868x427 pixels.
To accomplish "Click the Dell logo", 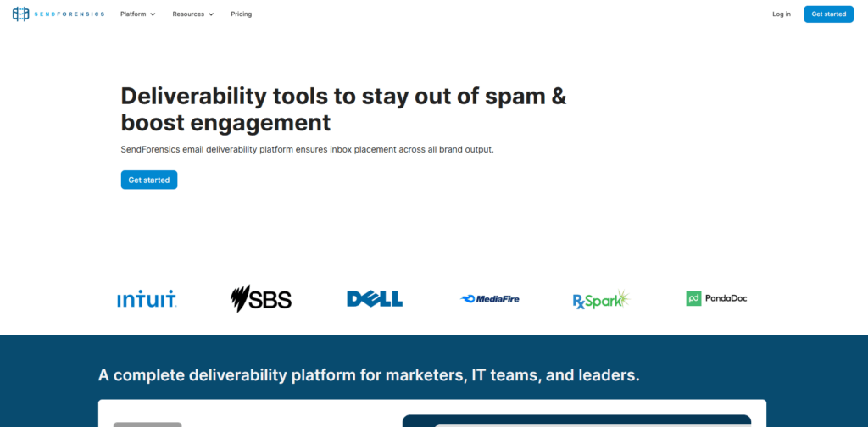I will click(x=375, y=299).
